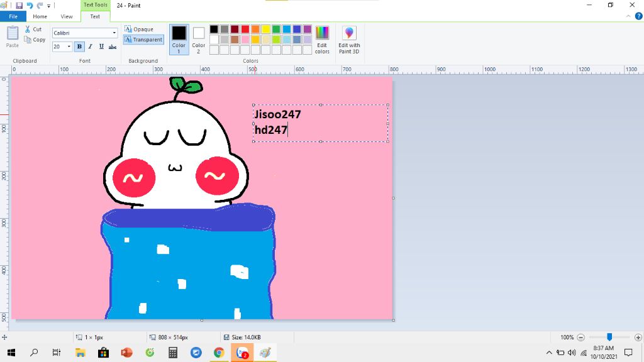Zoom in using the plus button
The height and width of the screenshot is (362, 644).
pyautogui.click(x=638, y=337)
